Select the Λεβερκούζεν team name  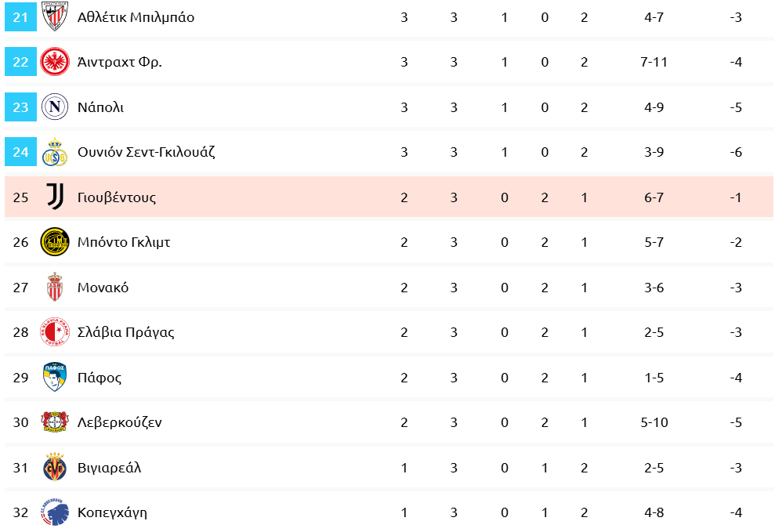pyautogui.click(x=119, y=423)
